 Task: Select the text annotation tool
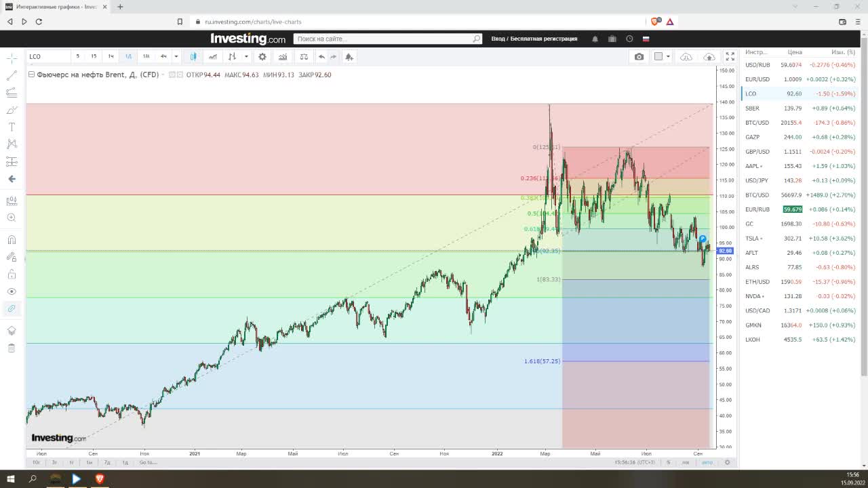tap(12, 127)
